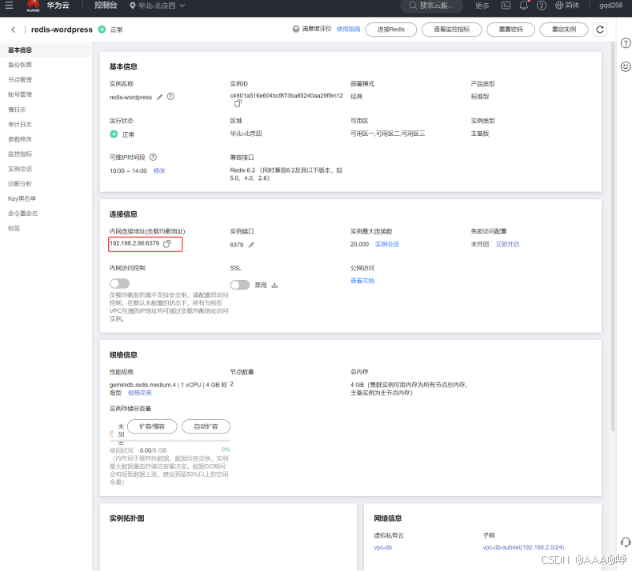Click 立即开启 for password-free access

(507, 245)
